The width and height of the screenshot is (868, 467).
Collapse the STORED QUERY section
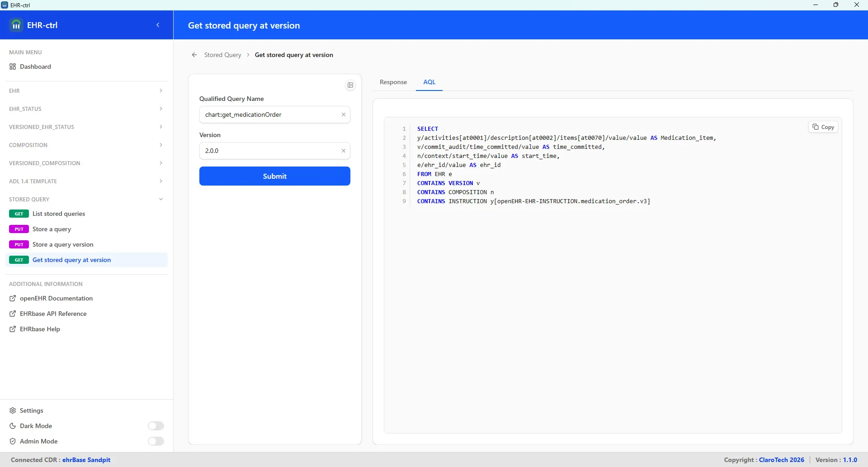(x=86, y=199)
